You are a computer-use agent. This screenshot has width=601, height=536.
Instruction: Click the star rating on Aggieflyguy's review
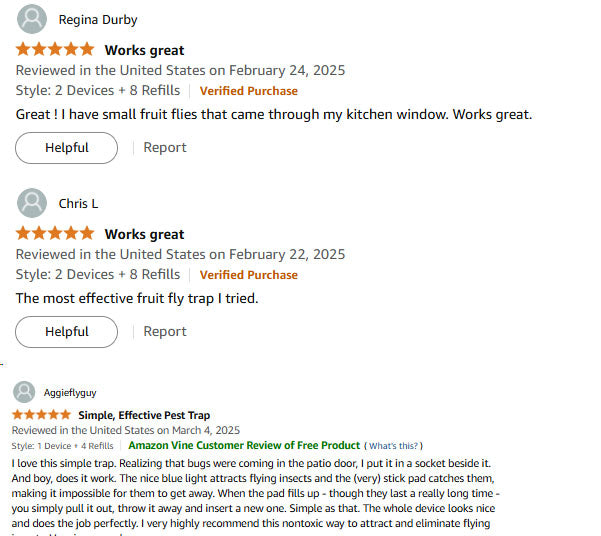41,415
